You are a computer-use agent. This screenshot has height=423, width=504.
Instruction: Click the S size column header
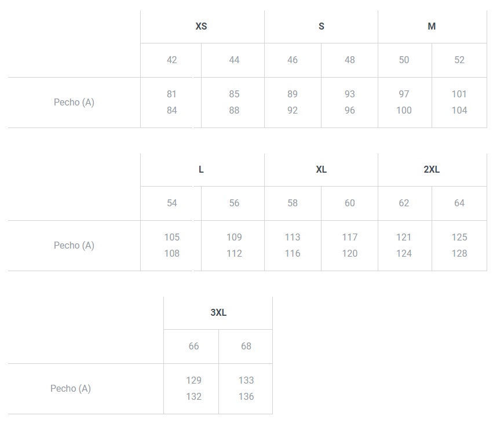[x=322, y=26]
